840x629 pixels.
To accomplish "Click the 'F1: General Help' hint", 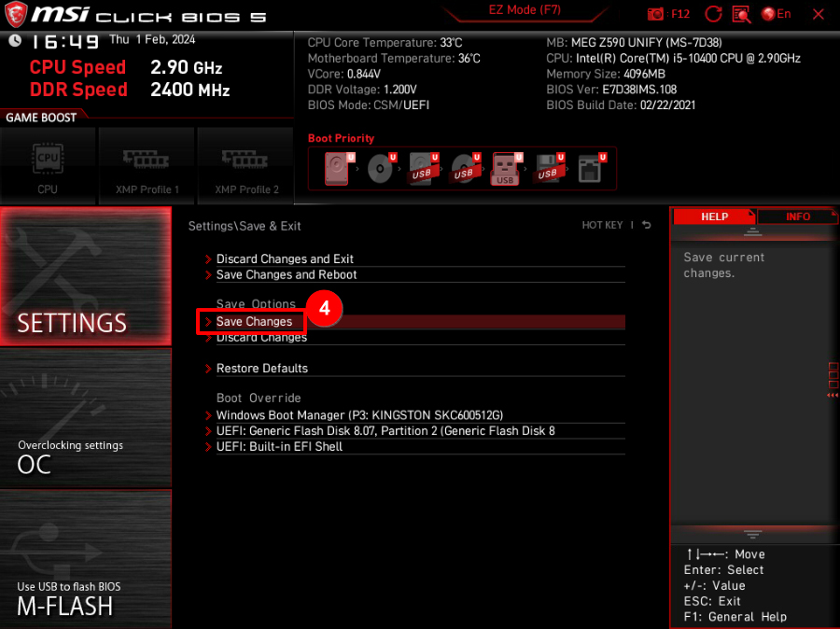I will [735, 617].
